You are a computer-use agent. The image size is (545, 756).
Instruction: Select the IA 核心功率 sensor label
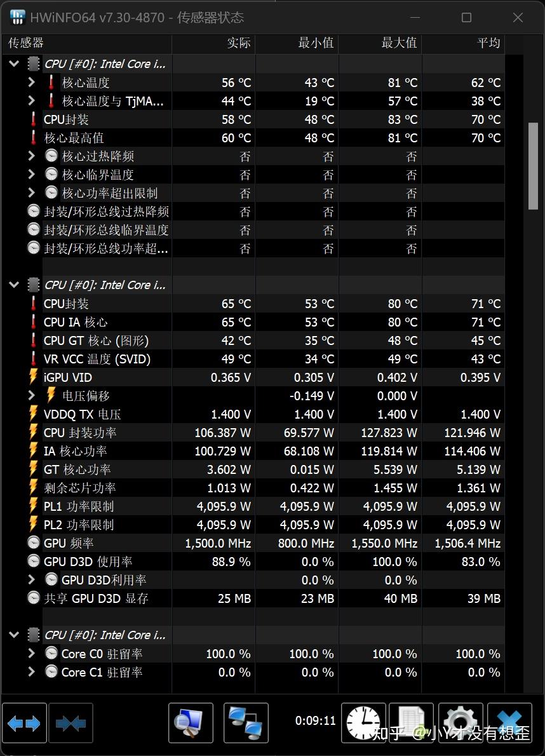click(75, 451)
